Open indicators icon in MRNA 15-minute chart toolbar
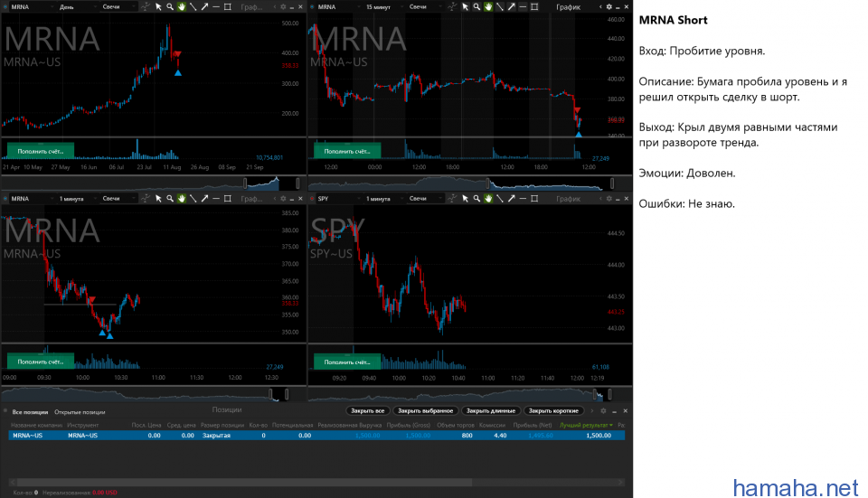The height and width of the screenshot is (498, 868). (x=452, y=6)
